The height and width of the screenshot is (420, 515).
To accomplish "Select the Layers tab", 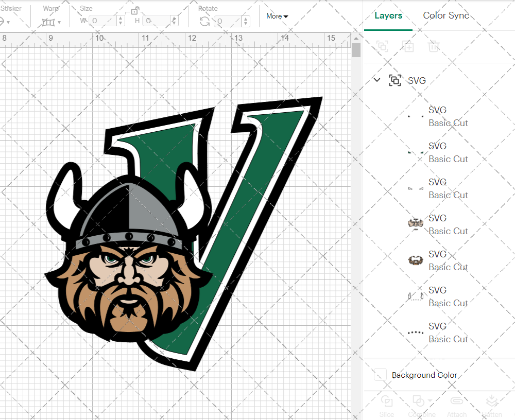I will pyautogui.click(x=388, y=15).
